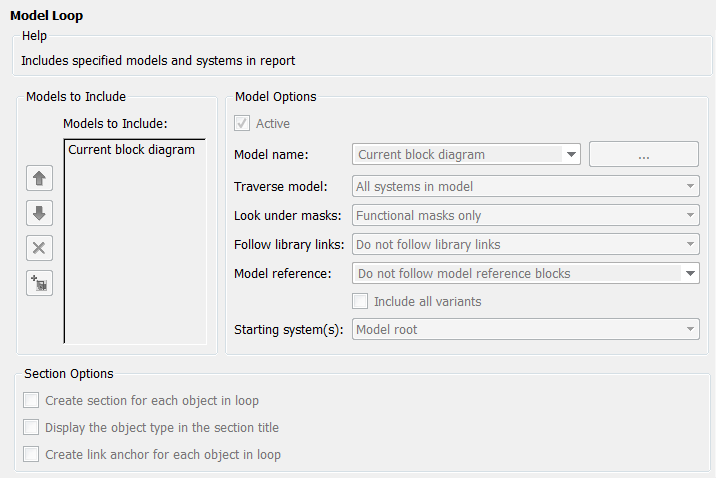Click the add new model icon
This screenshot has width=716, height=478.
pyautogui.click(x=41, y=283)
